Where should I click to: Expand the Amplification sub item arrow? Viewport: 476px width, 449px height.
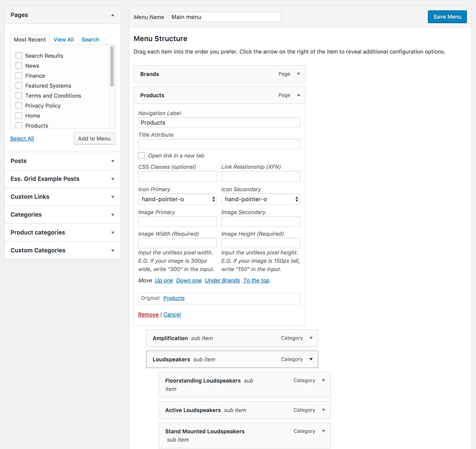pyautogui.click(x=311, y=338)
